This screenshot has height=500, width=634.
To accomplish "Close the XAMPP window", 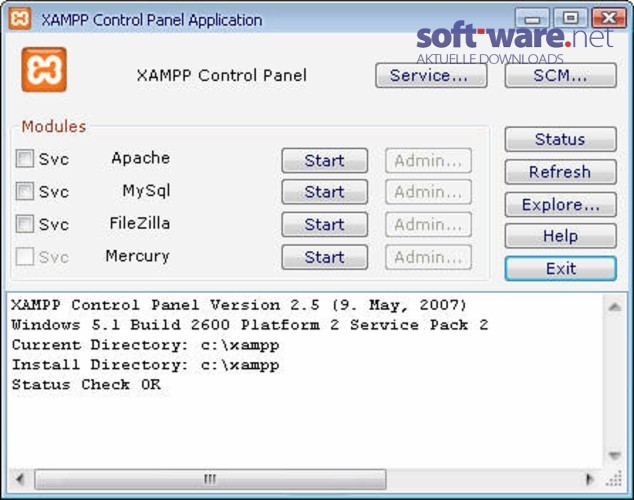I will [x=609, y=18].
